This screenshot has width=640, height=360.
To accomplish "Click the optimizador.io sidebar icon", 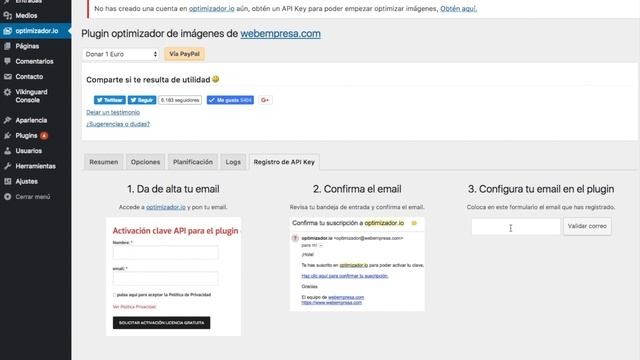I will click(x=7, y=31).
